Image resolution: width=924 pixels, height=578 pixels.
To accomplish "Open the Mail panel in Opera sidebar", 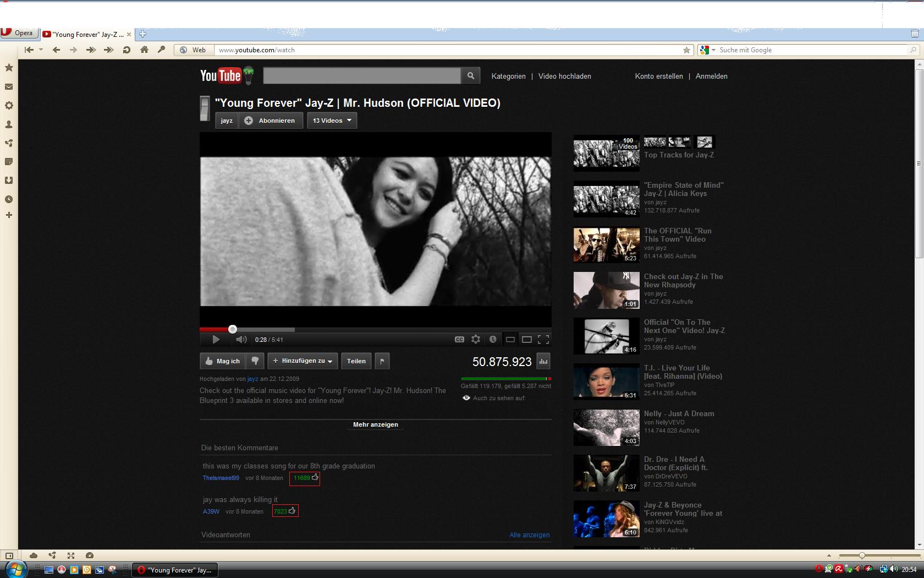I will 9,86.
